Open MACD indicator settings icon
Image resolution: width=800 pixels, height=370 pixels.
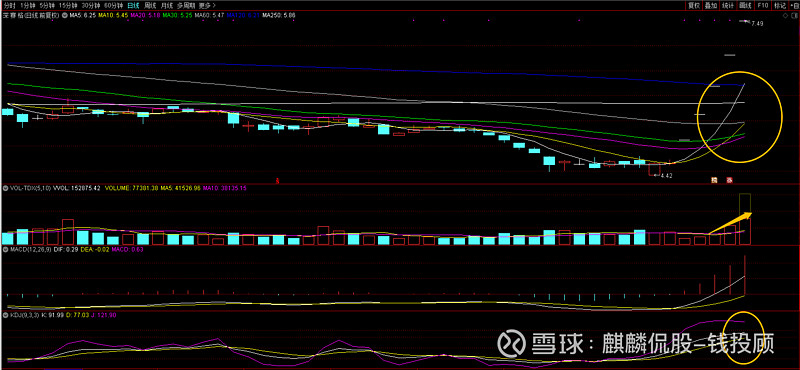click(x=5, y=249)
